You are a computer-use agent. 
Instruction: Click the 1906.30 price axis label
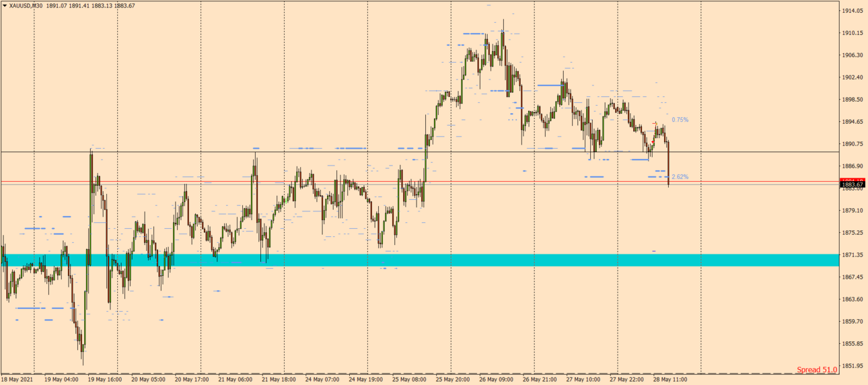point(853,55)
